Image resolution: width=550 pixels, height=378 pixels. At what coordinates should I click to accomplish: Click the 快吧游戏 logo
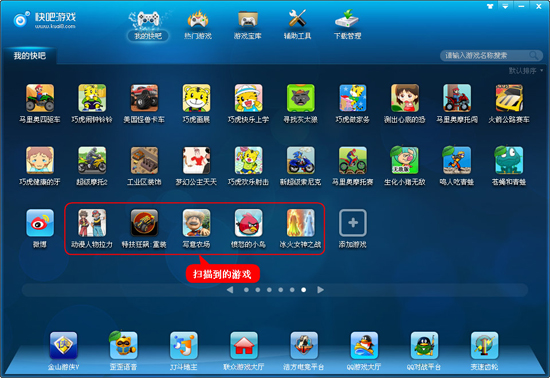click(x=44, y=20)
